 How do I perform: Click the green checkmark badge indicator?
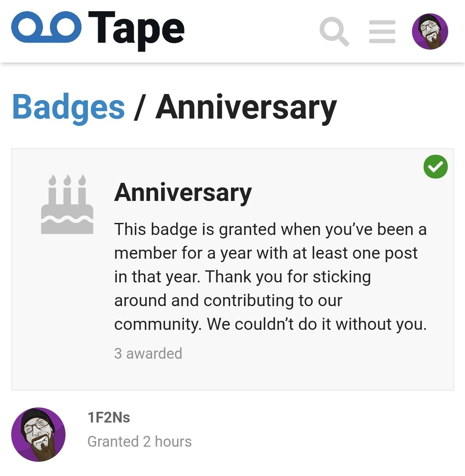coord(435,167)
